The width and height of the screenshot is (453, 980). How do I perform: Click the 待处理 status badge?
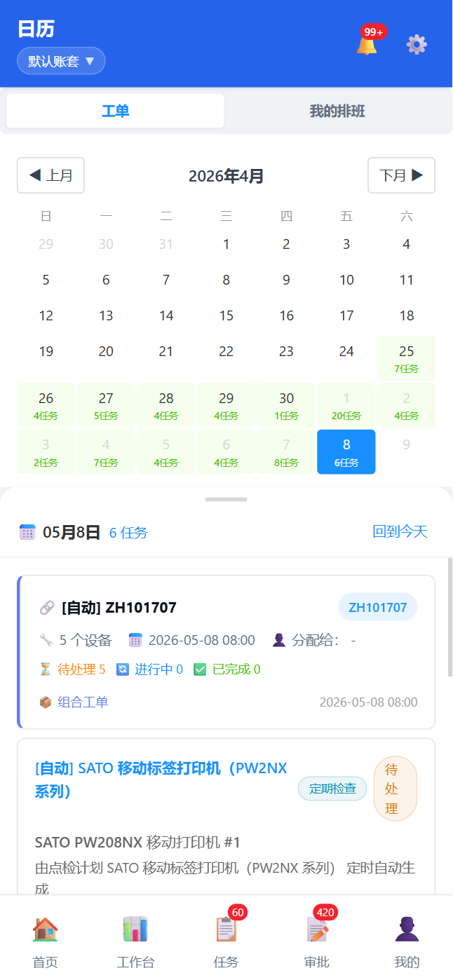click(x=395, y=788)
